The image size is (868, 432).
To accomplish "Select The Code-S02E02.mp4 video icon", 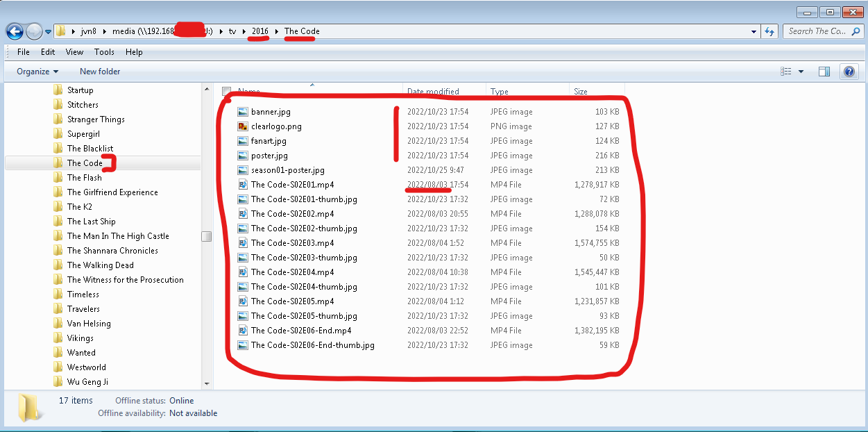I will click(243, 214).
